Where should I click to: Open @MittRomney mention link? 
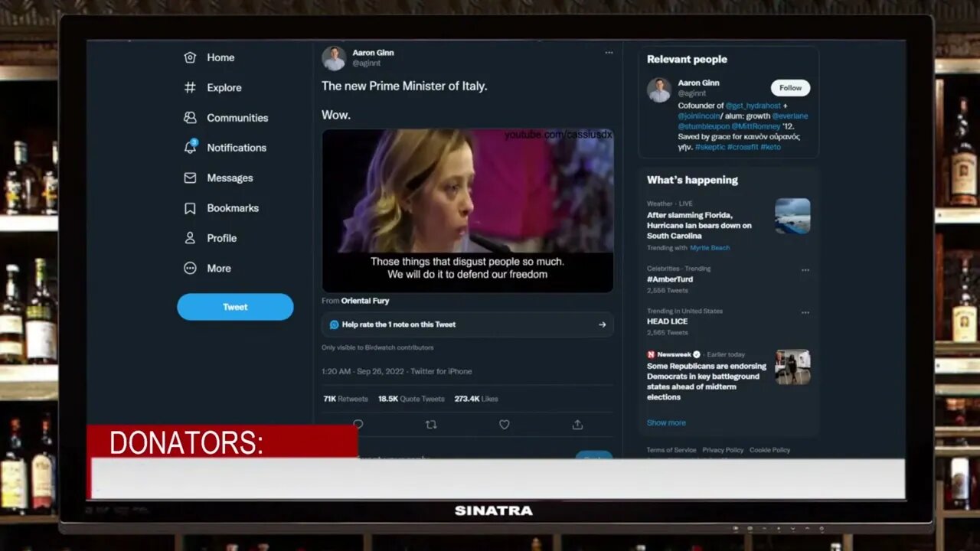pyautogui.click(x=756, y=126)
